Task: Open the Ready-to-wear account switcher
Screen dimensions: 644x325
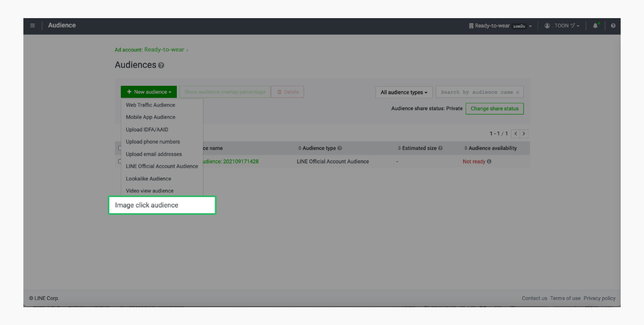Action: pos(500,26)
